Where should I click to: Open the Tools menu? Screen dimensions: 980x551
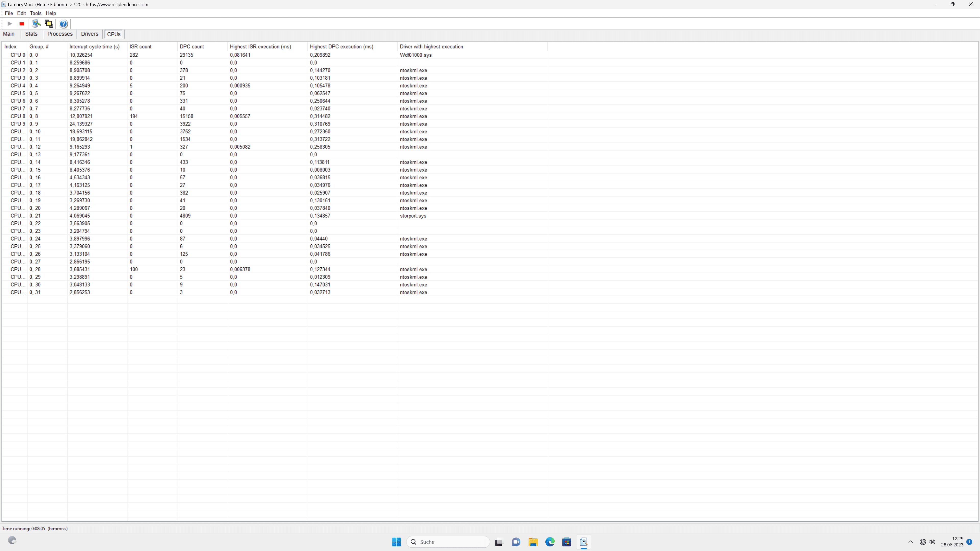tap(35, 13)
